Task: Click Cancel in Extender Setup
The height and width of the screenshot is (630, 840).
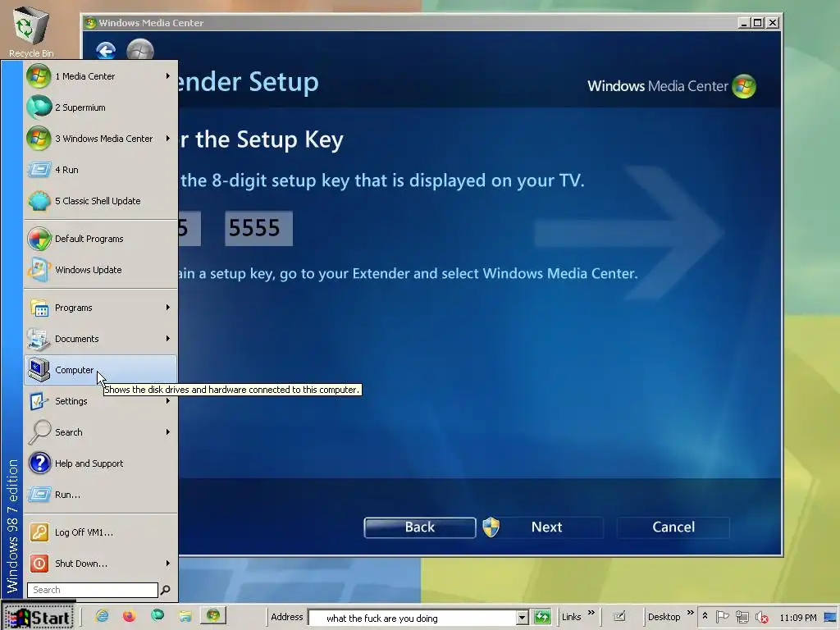Action: pos(673,527)
